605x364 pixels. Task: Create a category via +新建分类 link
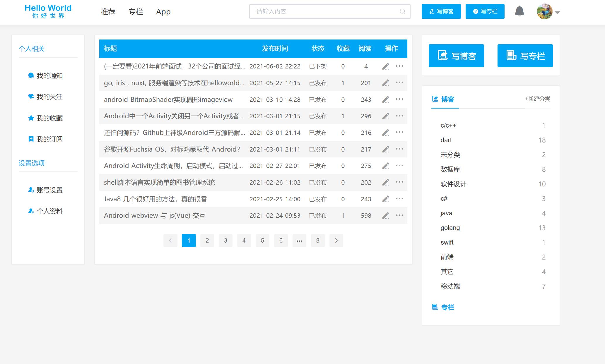point(537,99)
